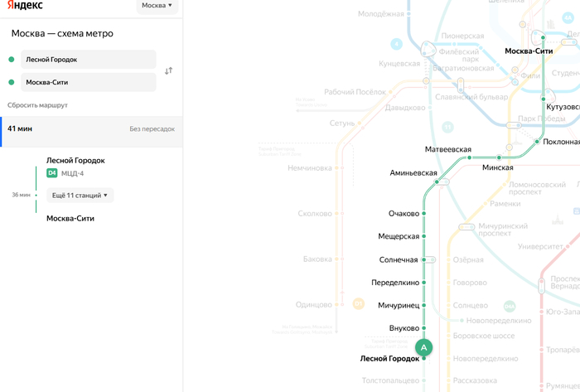Swap origin and destination stations arrows
The height and width of the screenshot is (392, 580).
click(169, 70)
